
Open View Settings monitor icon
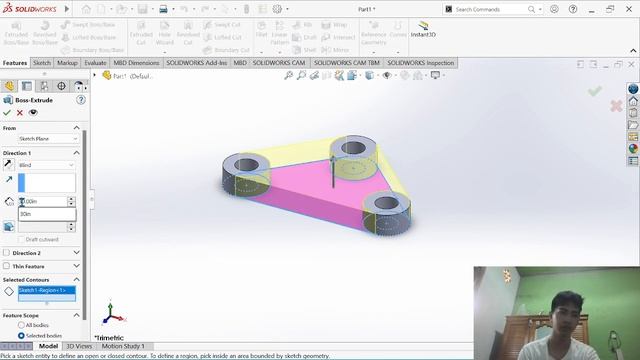[436, 76]
